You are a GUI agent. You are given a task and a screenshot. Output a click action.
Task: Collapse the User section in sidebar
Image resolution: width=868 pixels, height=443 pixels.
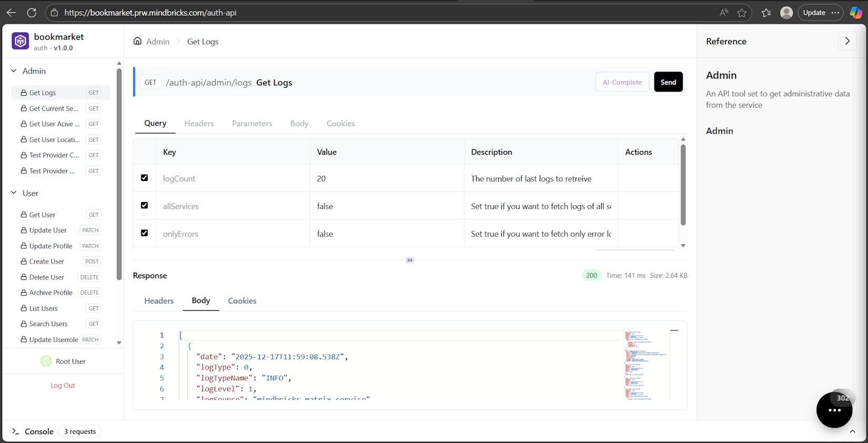click(x=14, y=193)
